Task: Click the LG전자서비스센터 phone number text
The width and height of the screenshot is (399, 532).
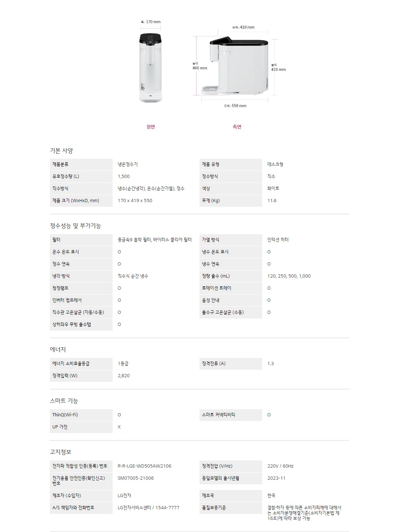Action: [x=149, y=508]
